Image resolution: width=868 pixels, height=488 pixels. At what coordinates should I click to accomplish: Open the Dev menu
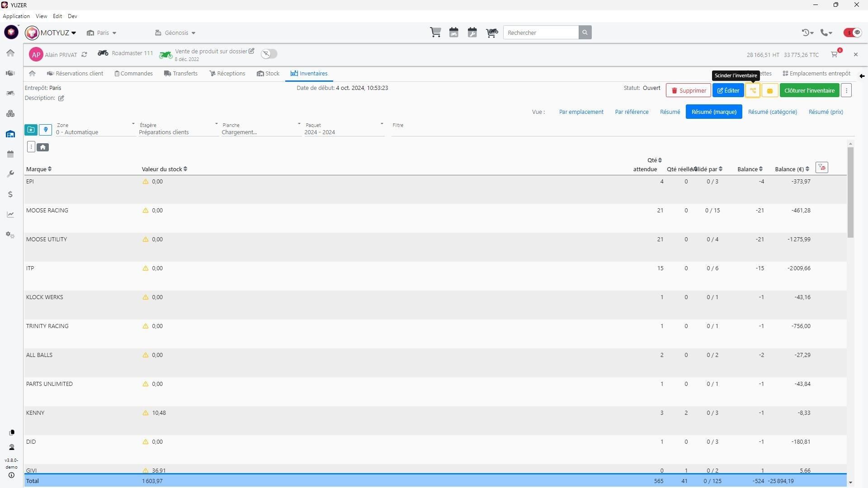72,16
